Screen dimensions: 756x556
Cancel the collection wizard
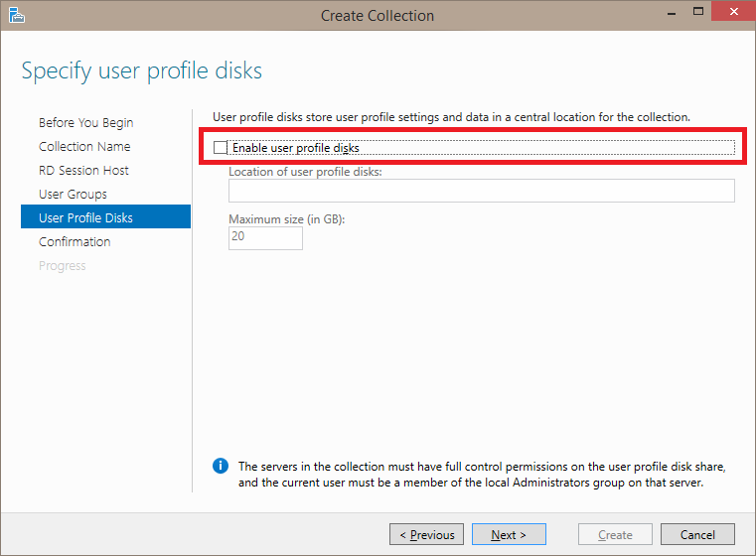[697, 535]
